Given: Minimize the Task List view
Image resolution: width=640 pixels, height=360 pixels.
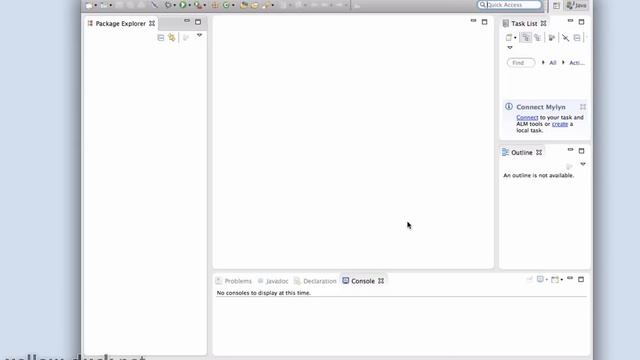Looking at the screenshot, I should (571, 21).
